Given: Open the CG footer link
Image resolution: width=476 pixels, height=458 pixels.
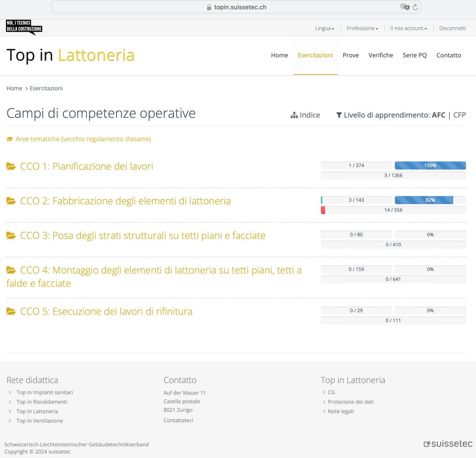Looking at the screenshot, I should [x=331, y=393].
